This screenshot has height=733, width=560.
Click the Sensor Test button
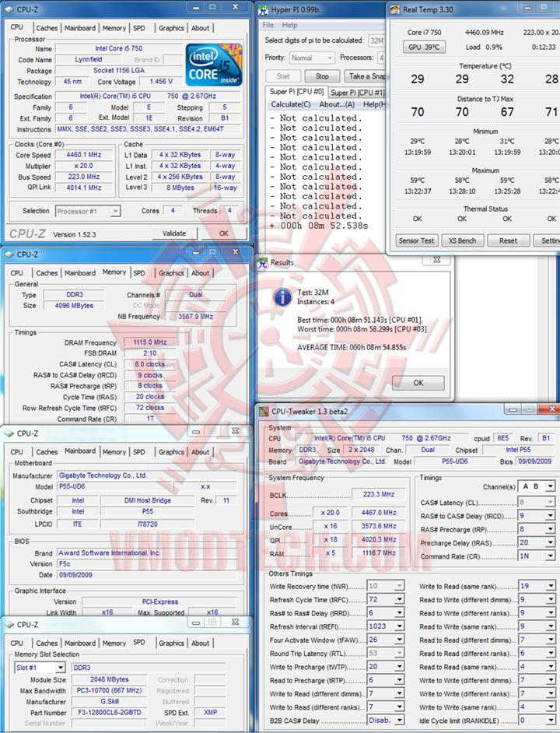[x=416, y=240]
